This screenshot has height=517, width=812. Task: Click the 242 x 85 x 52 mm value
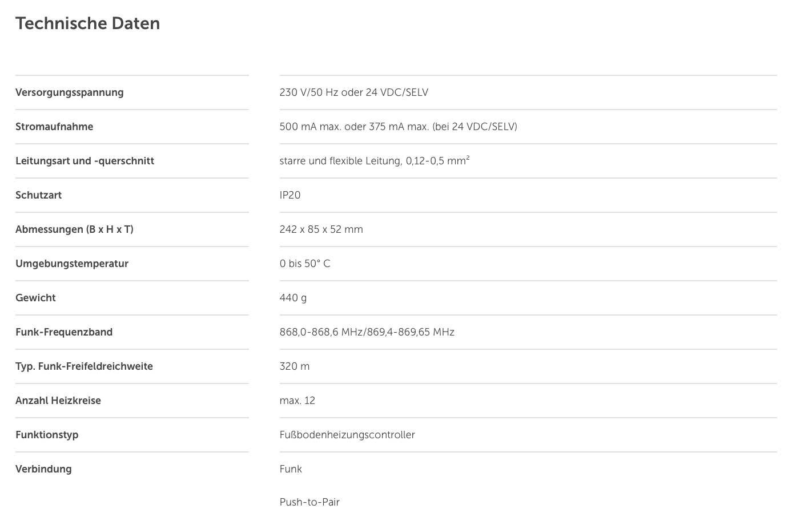click(x=321, y=229)
